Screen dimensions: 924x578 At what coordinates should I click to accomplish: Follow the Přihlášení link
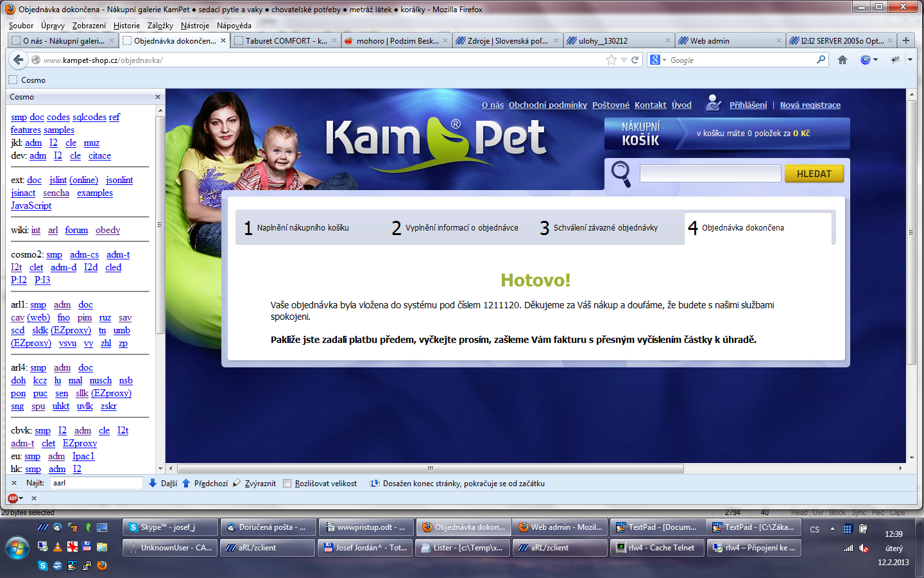748,105
